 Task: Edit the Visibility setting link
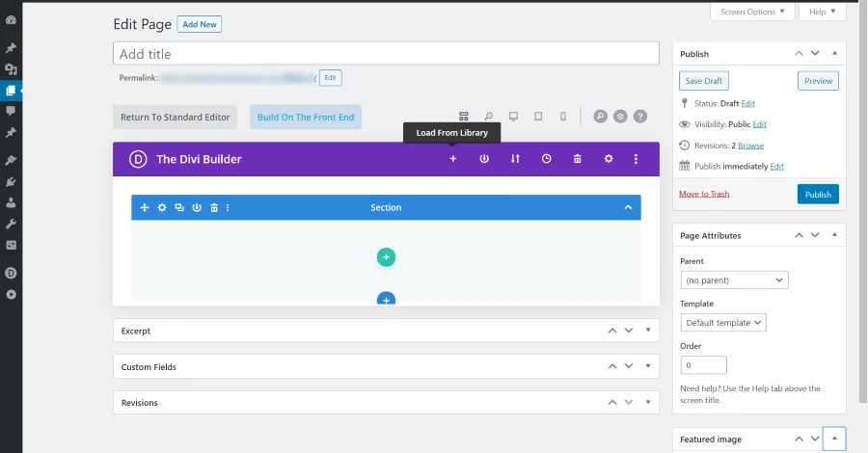coord(760,124)
